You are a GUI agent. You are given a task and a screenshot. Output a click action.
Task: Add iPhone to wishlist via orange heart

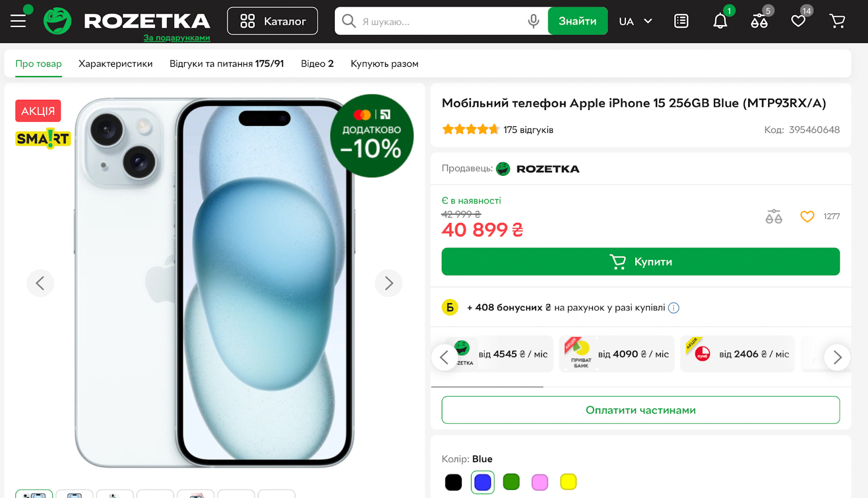tap(807, 216)
